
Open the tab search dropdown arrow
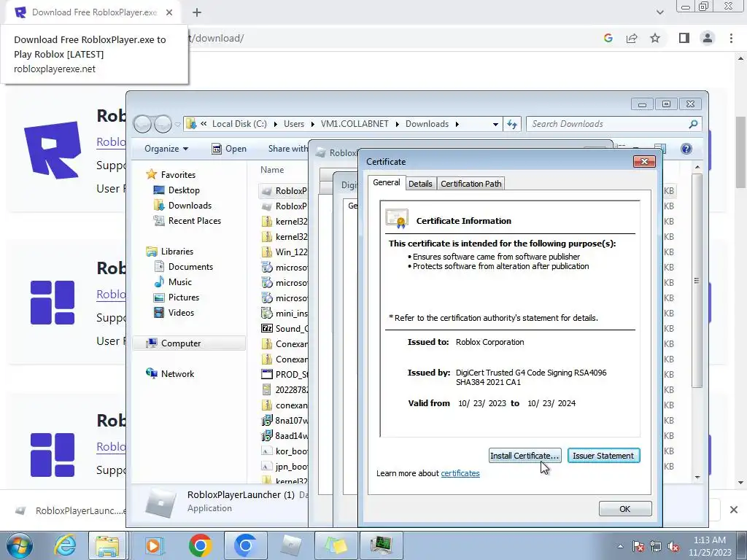[x=659, y=12]
